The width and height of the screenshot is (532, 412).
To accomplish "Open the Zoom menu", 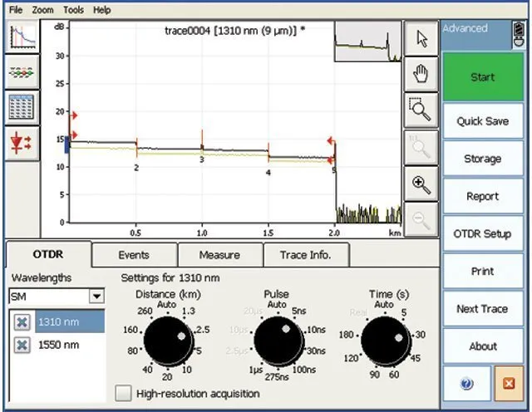I will 43,10.
